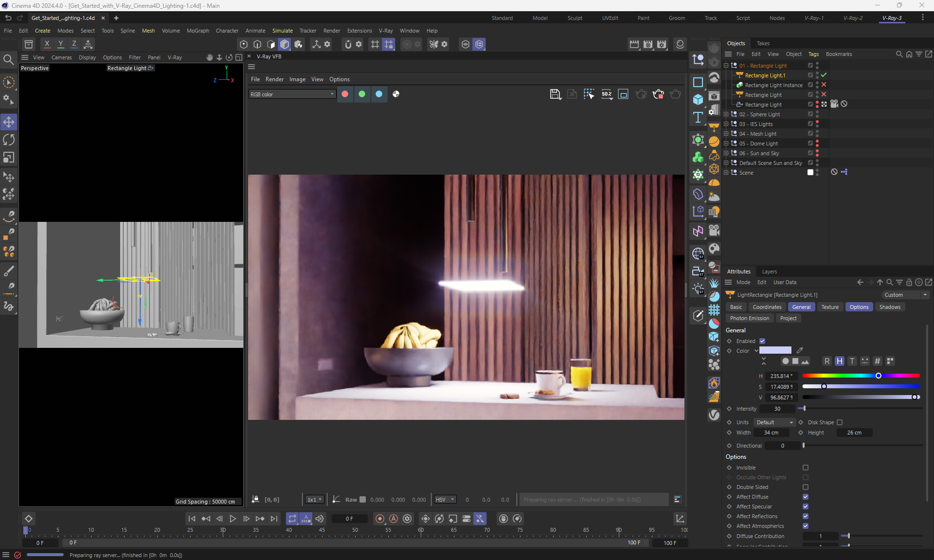Enable the Invisible option checkbox

[806, 468]
